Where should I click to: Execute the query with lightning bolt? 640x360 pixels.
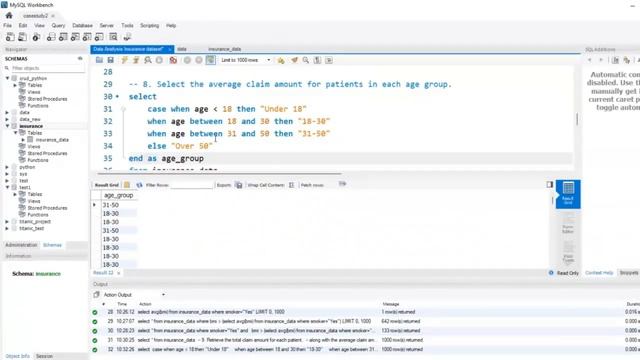(124, 60)
